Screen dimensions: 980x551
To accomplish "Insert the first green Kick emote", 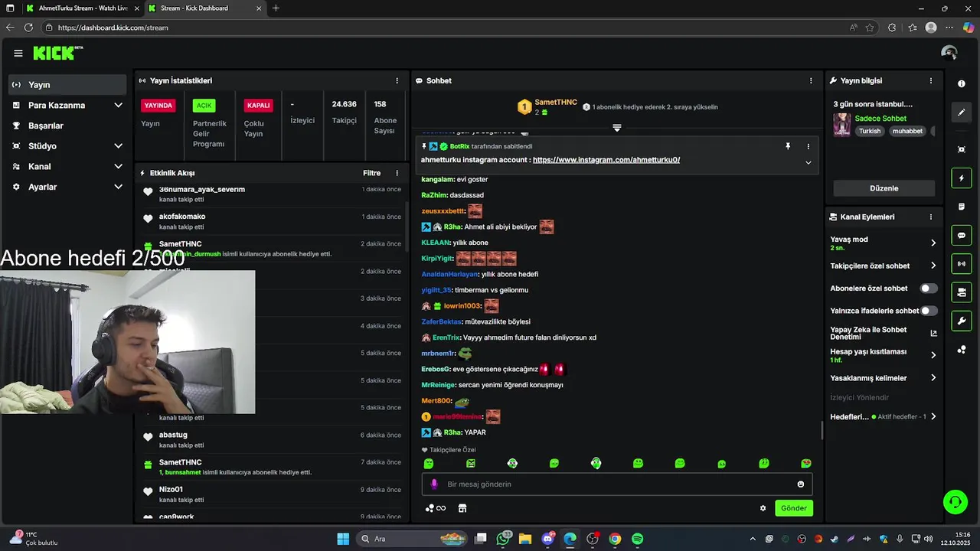I will point(429,464).
